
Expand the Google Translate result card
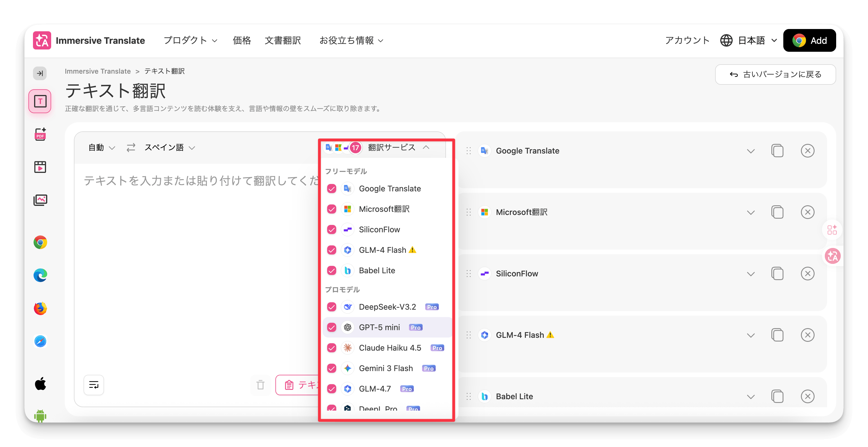coord(750,151)
